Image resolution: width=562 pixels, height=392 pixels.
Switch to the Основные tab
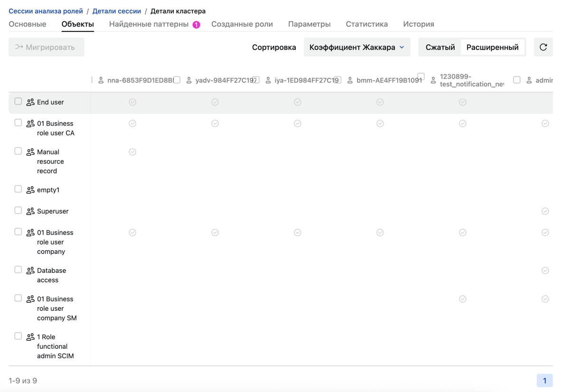pos(28,24)
